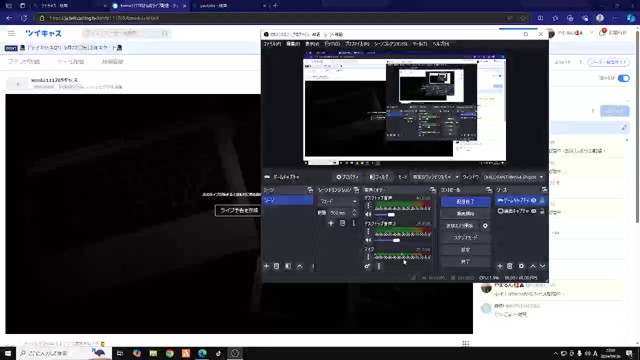640x360 pixels.
Task: Open the File menu in OBS
Action: (272, 44)
